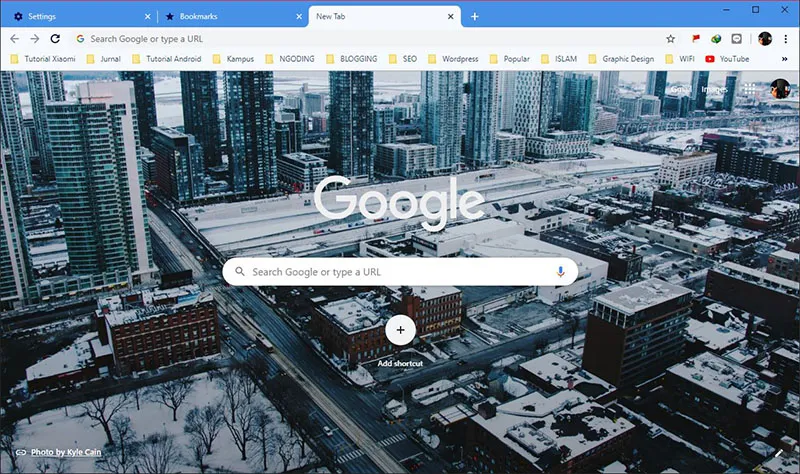Viewport: 800px width, 474px height.
Task: Open the Graphic Design bookmark folder
Action: (621, 59)
